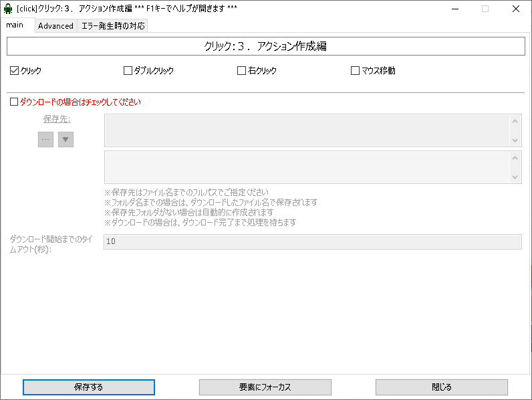The height and width of the screenshot is (400, 532).
Task: Open the エラー発生時の対応 tab
Action: (x=113, y=26)
